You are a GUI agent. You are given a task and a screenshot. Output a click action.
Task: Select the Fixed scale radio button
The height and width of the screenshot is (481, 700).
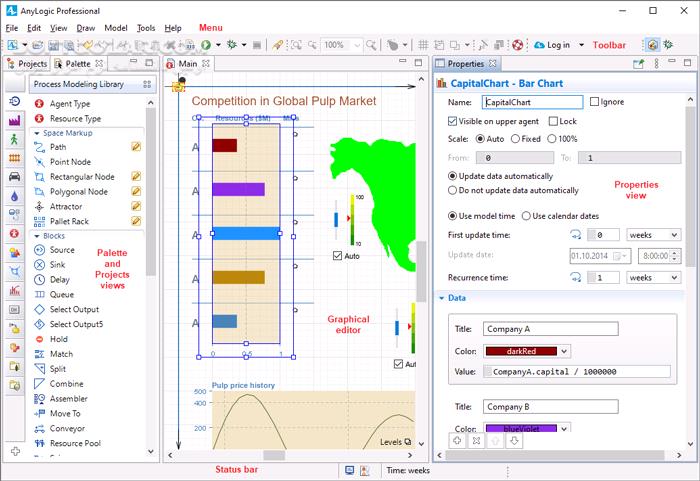click(x=515, y=139)
